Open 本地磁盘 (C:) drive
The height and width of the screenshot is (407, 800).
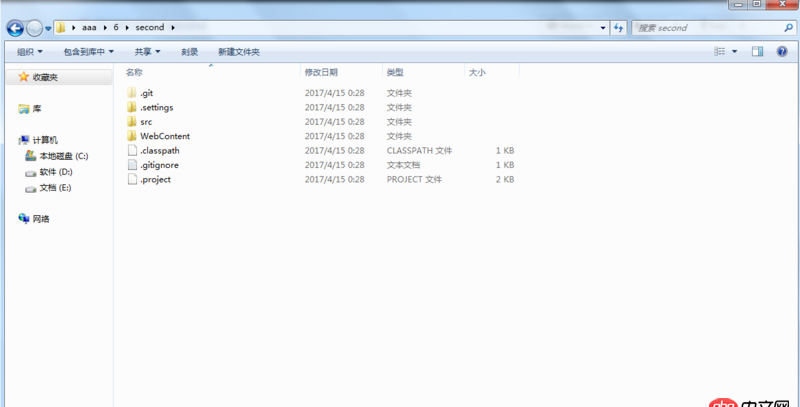[64, 156]
